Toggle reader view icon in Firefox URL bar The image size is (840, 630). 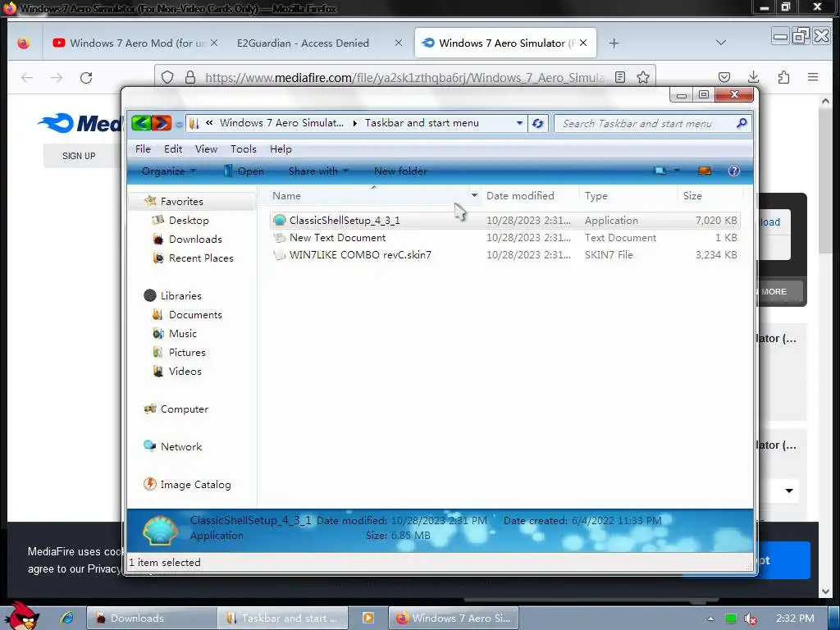620,77
